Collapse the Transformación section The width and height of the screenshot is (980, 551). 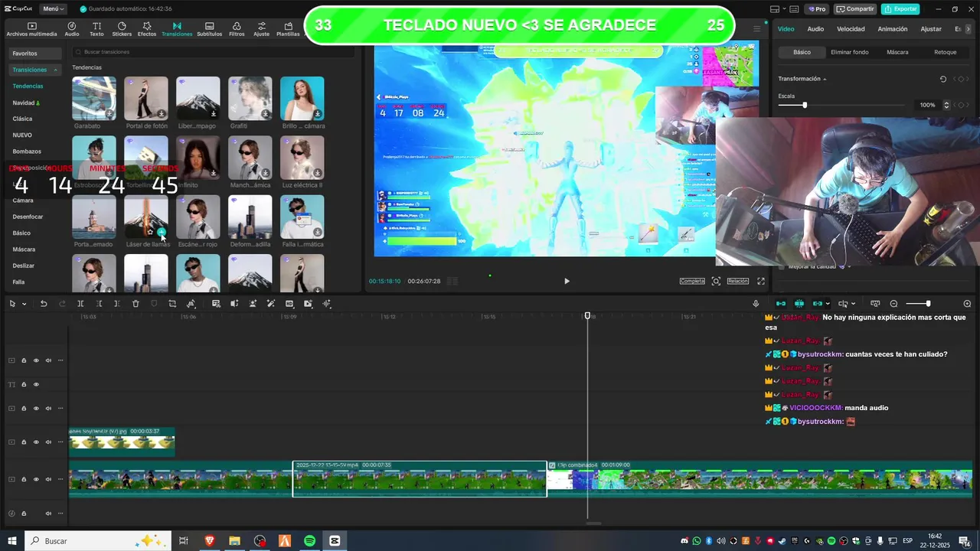point(825,79)
